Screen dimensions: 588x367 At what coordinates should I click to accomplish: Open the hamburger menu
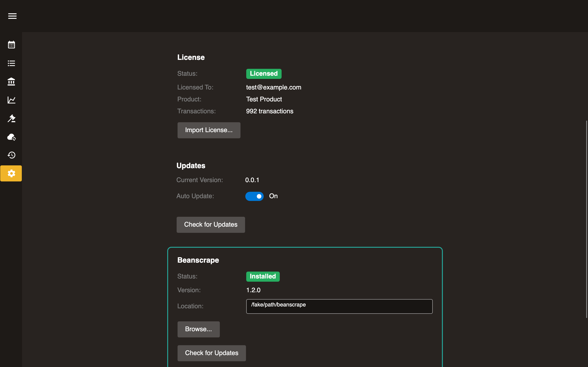[12, 16]
